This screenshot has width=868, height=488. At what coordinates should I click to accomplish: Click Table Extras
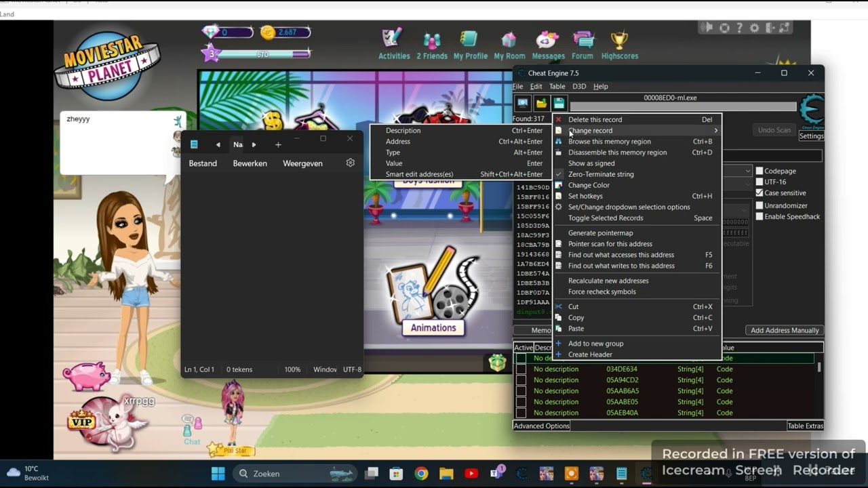coord(805,426)
